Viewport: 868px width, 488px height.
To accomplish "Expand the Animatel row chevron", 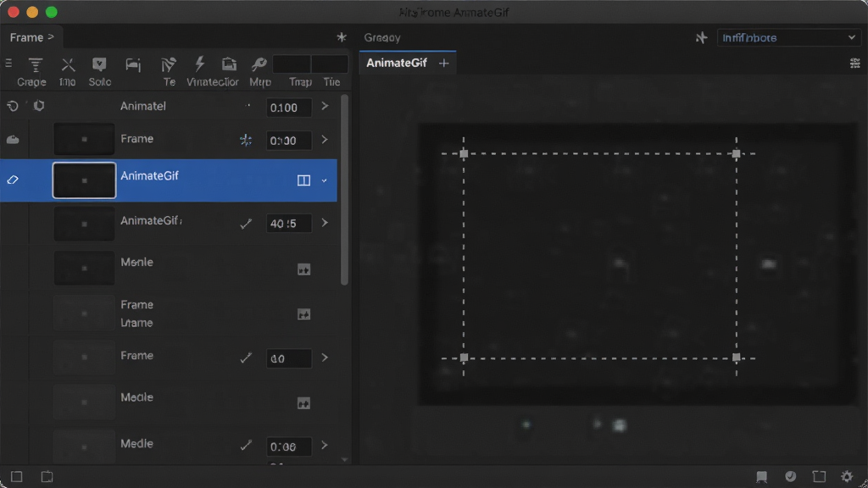I will [325, 106].
